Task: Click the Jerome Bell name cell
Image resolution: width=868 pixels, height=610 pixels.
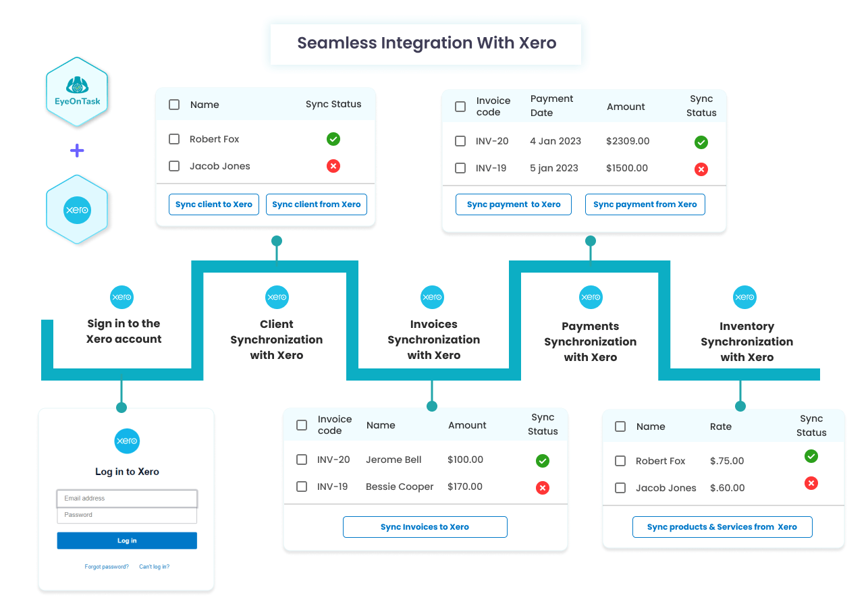Action: pyautogui.click(x=394, y=460)
